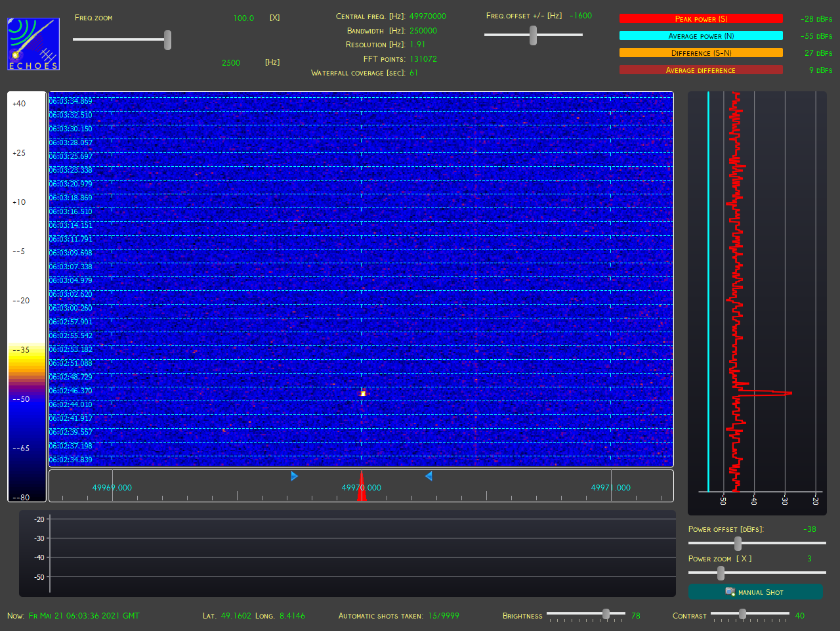Click the -20 label on bottom power graph
This screenshot has width=840, height=631.
pos(39,519)
